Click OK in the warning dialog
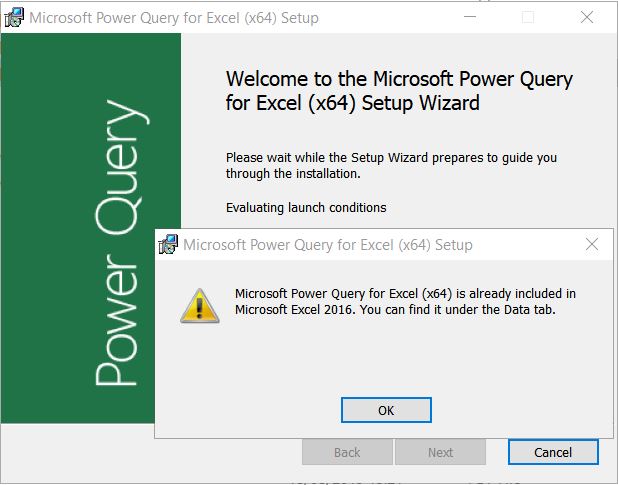Image resolution: width=618 pixels, height=485 pixels. click(x=386, y=410)
